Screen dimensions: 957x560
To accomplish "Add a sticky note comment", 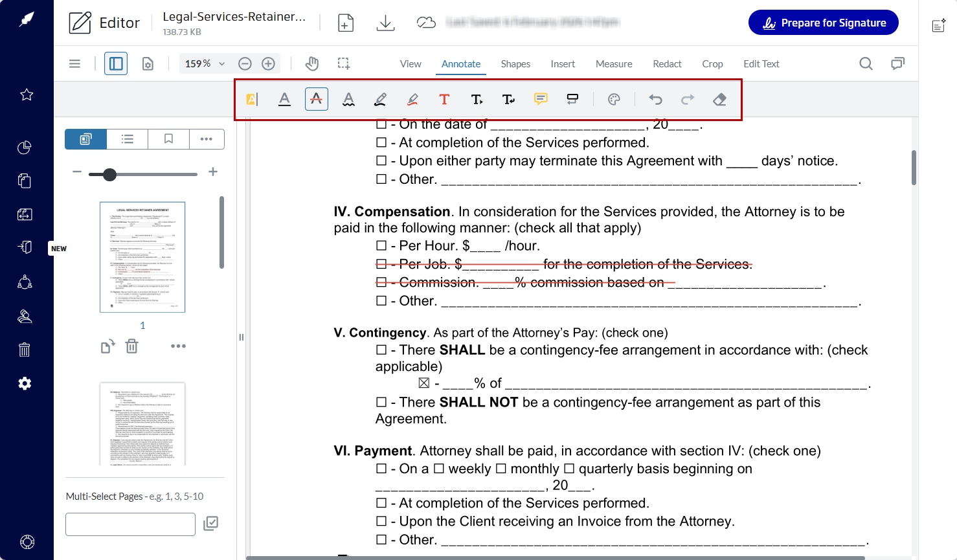I will pyautogui.click(x=541, y=98).
